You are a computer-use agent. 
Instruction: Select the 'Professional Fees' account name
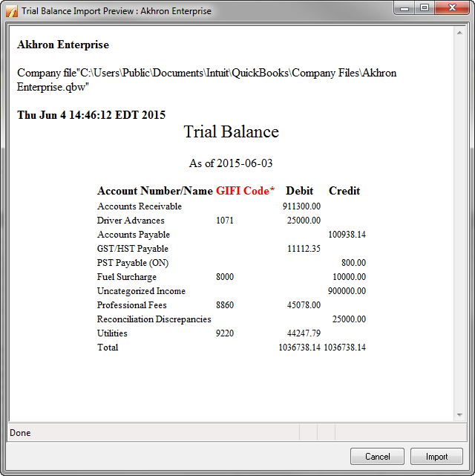point(132,305)
